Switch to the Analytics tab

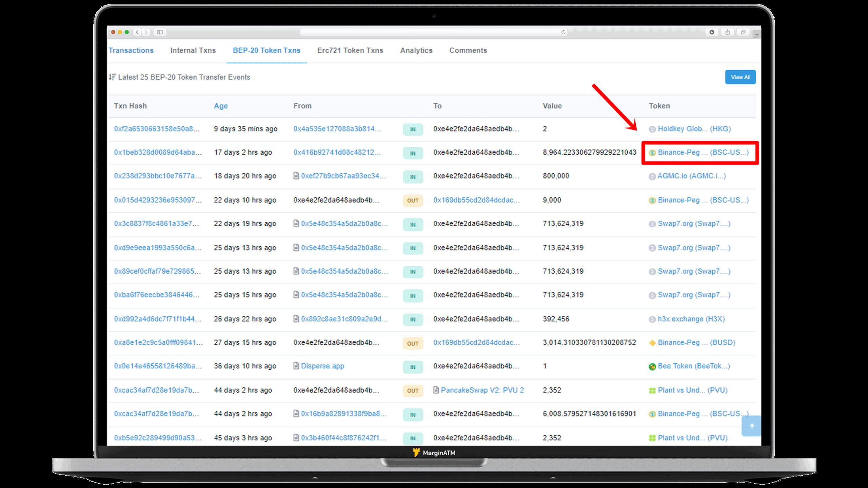416,50
